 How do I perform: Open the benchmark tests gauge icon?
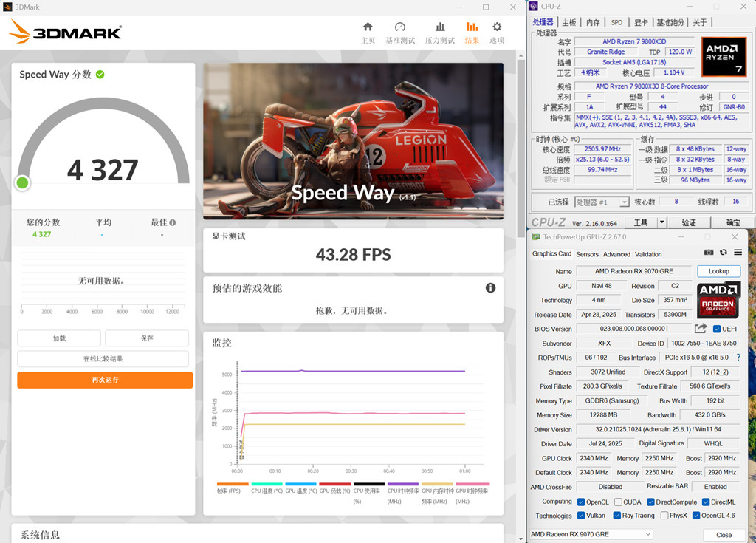click(x=399, y=27)
